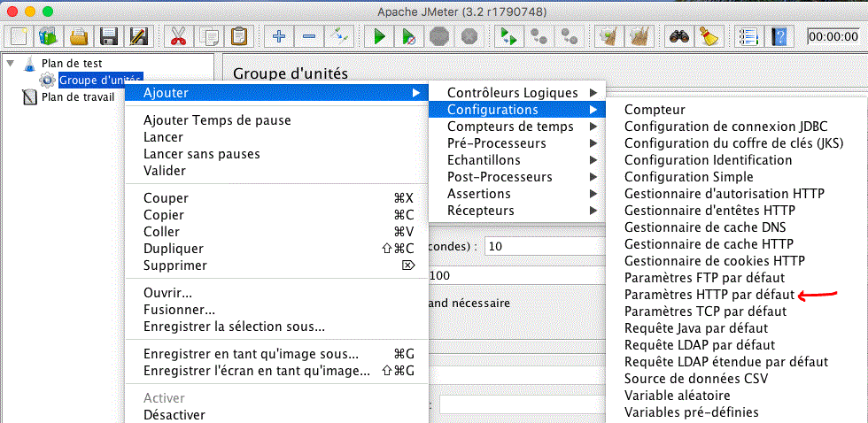Screen dimensions: 868x423
Task: Choose Fusionner... in the context menu
Action: click(x=276, y=310)
